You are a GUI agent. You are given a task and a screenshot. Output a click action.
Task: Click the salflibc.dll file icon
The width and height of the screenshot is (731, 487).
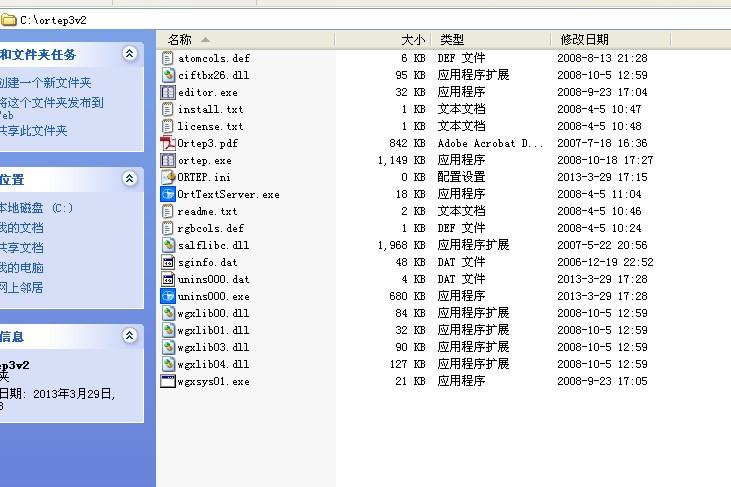click(167, 245)
